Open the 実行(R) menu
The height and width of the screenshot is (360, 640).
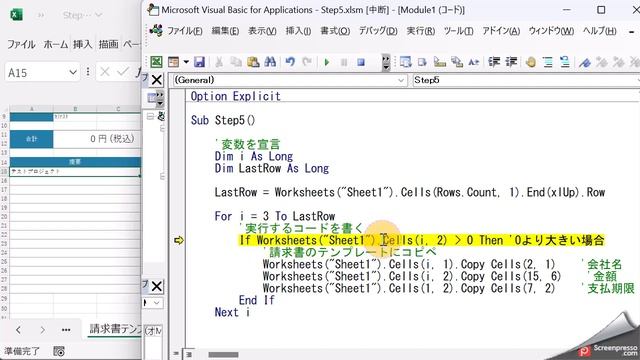pos(420,31)
